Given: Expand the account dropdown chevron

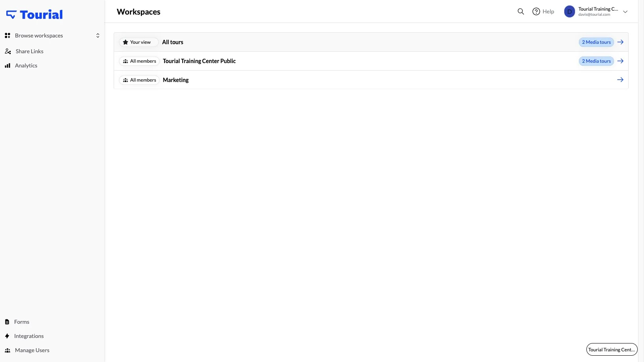Looking at the screenshot, I should (x=625, y=12).
